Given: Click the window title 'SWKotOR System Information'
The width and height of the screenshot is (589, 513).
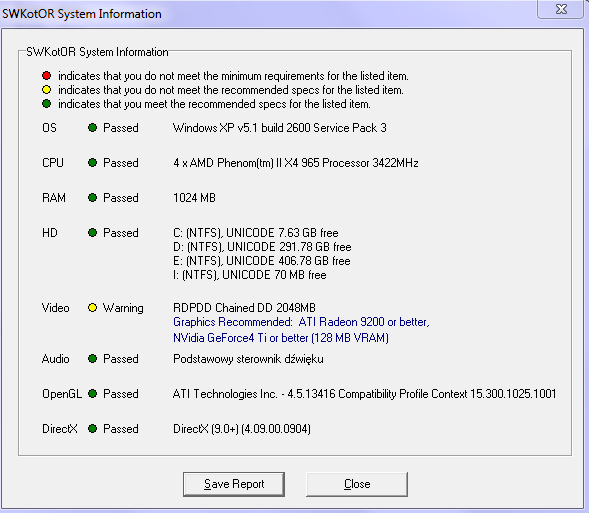Looking at the screenshot, I should click(82, 14).
